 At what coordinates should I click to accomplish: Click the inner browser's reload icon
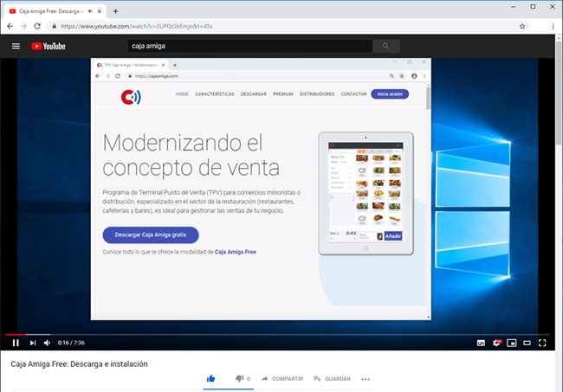point(118,76)
